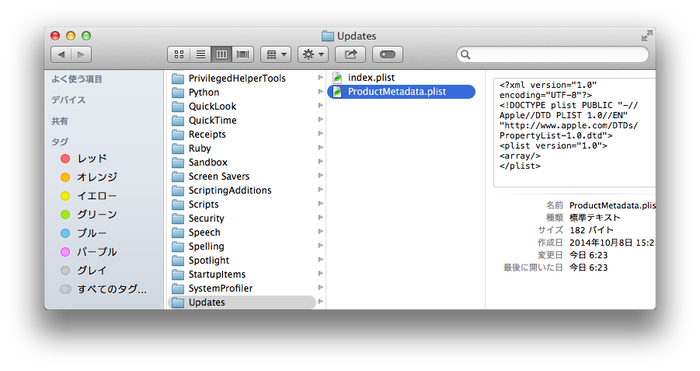Click タグ sidebar heading

60,142
